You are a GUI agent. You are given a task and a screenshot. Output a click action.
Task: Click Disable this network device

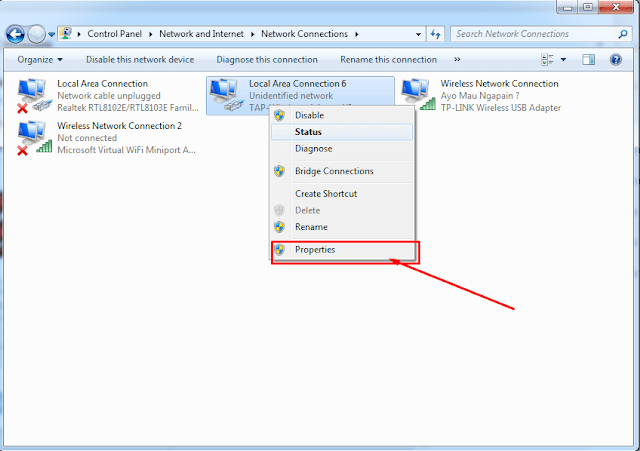[x=140, y=60]
